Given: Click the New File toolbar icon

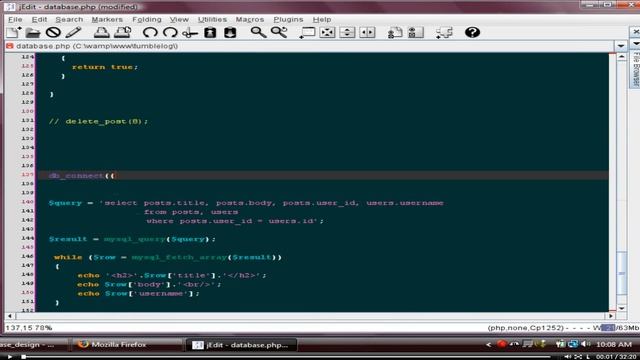Looking at the screenshot, I should tap(13, 32).
